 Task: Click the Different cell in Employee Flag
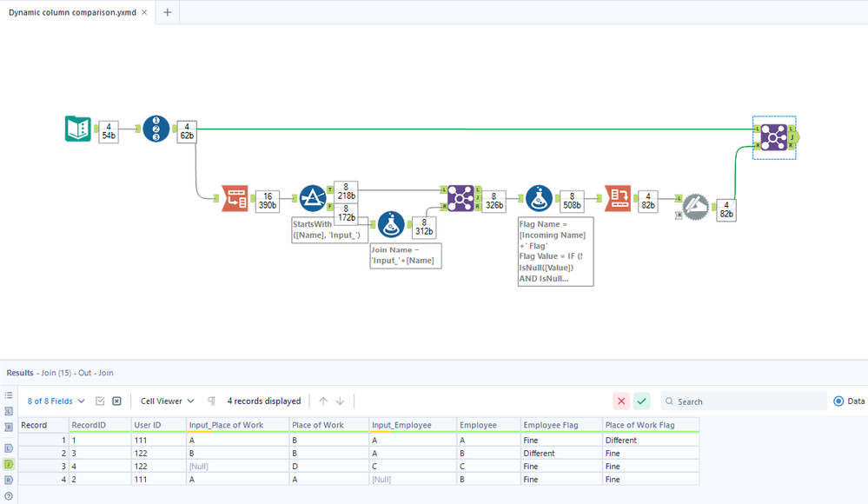pos(561,453)
